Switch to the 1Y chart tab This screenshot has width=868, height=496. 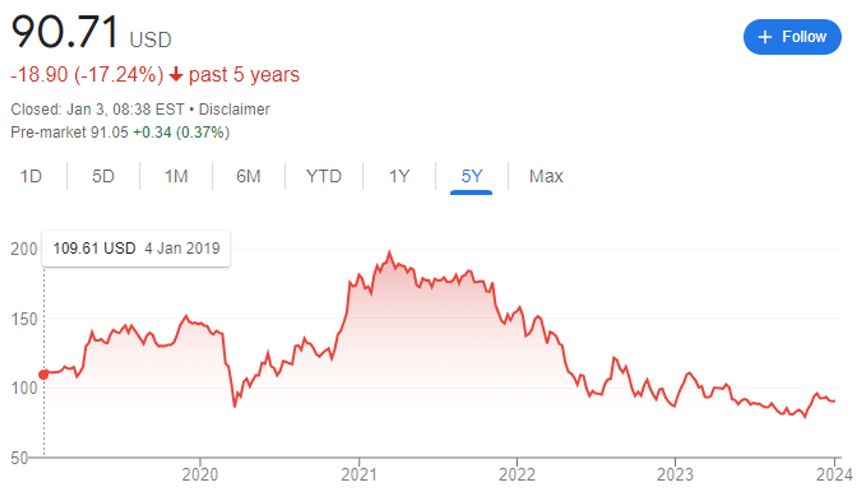(399, 176)
